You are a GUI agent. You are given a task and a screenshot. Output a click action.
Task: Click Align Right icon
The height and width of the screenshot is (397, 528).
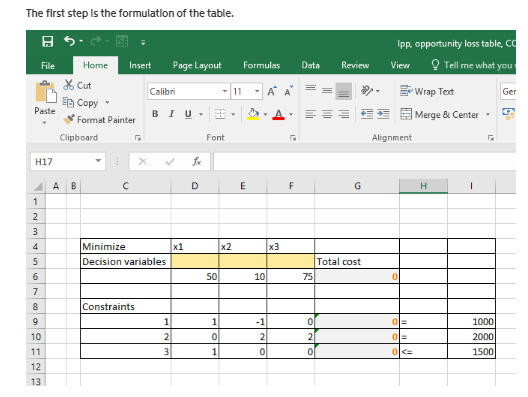[x=343, y=114]
